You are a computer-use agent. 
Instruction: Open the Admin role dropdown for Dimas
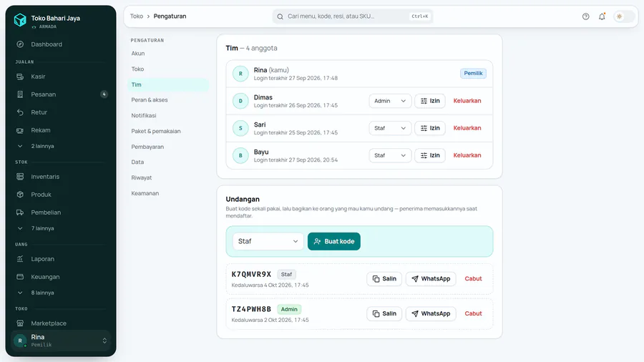(390, 101)
